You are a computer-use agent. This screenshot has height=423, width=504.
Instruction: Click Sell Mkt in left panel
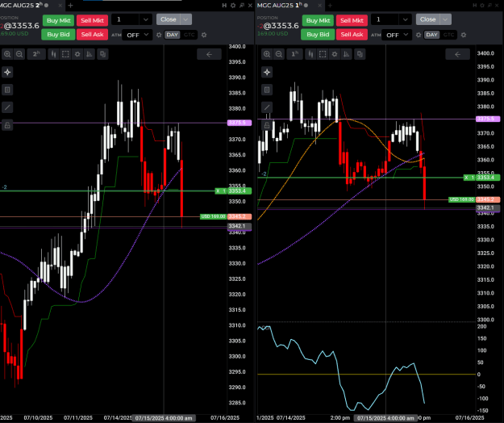(x=92, y=20)
